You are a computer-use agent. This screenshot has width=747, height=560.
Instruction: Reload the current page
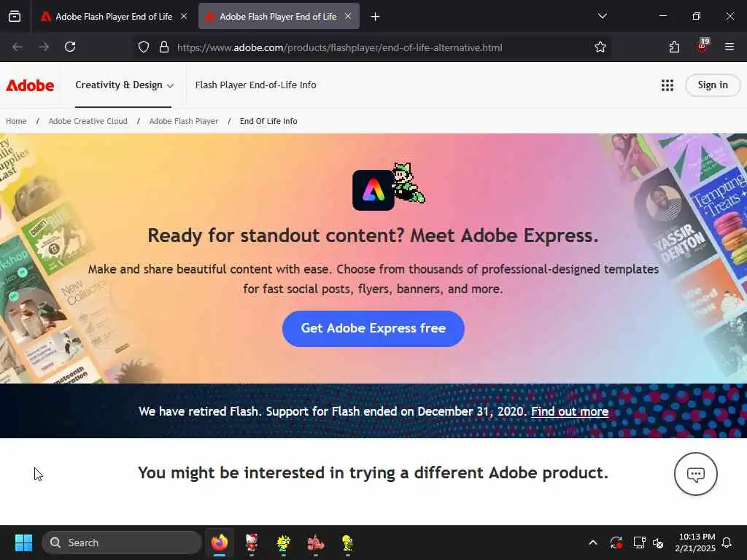[x=70, y=47]
